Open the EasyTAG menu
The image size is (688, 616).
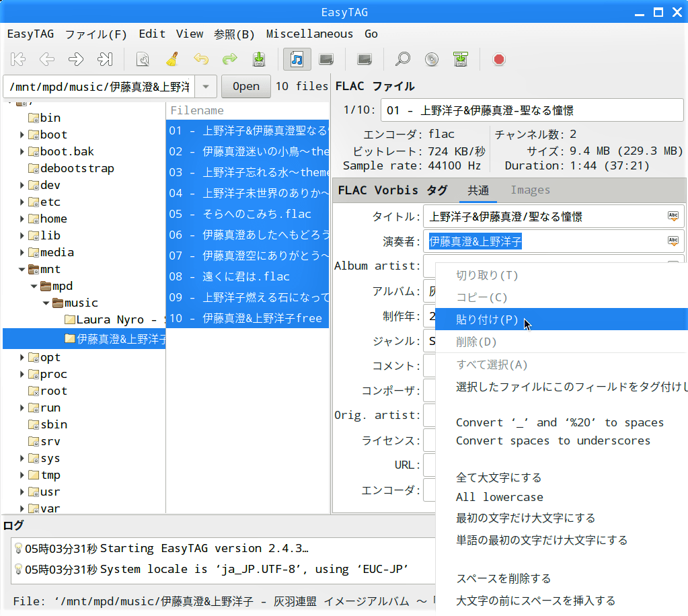tap(30, 34)
